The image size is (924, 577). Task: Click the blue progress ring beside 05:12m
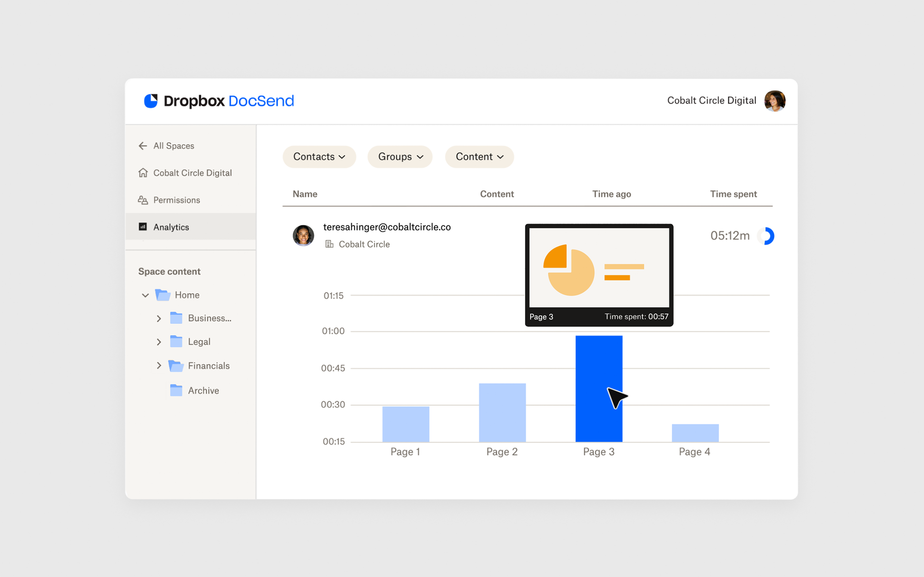pos(766,236)
